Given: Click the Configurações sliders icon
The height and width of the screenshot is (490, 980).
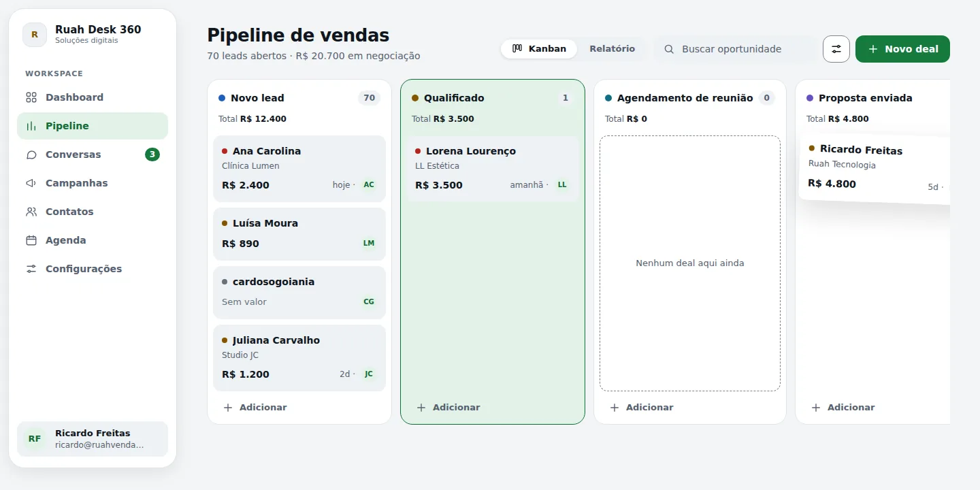Looking at the screenshot, I should pos(31,269).
